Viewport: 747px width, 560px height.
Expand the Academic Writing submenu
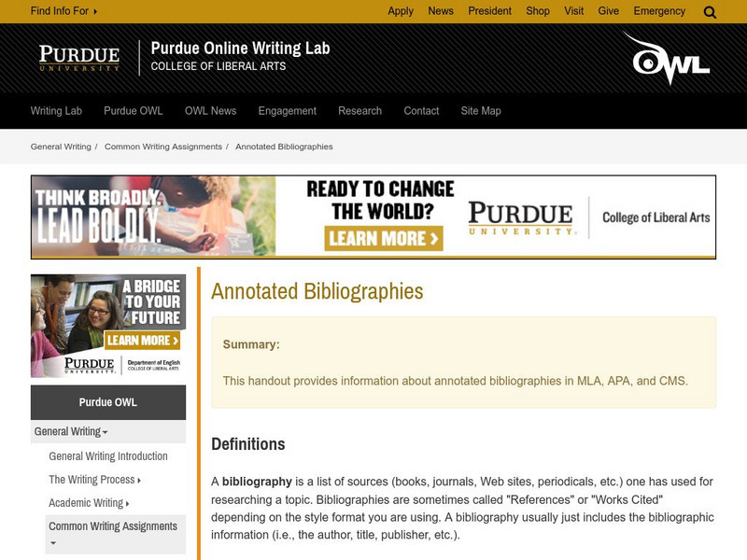tap(89, 503)
